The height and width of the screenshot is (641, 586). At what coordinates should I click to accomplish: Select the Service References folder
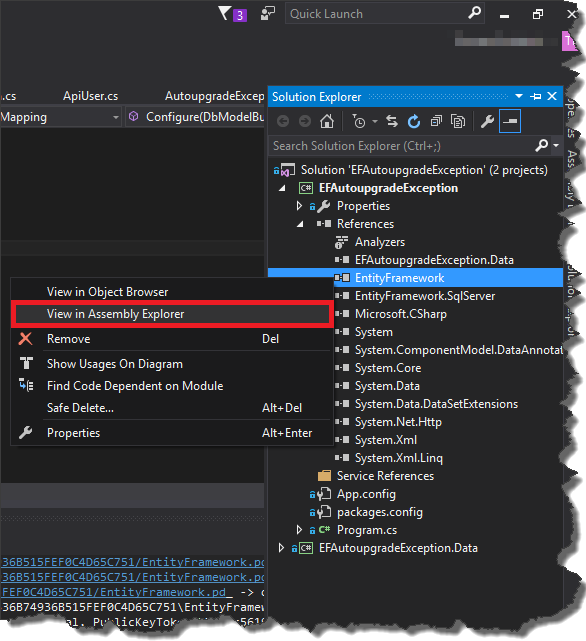tap(385, 476)
